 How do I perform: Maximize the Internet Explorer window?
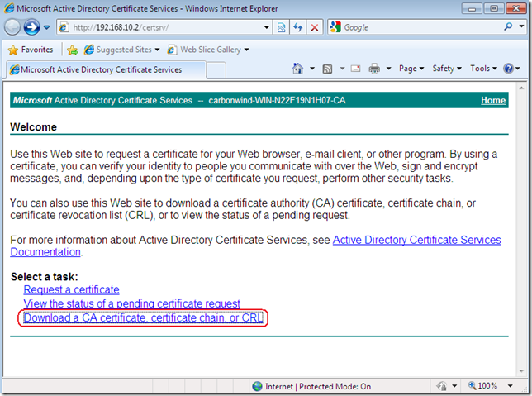(x=494, y=8)
